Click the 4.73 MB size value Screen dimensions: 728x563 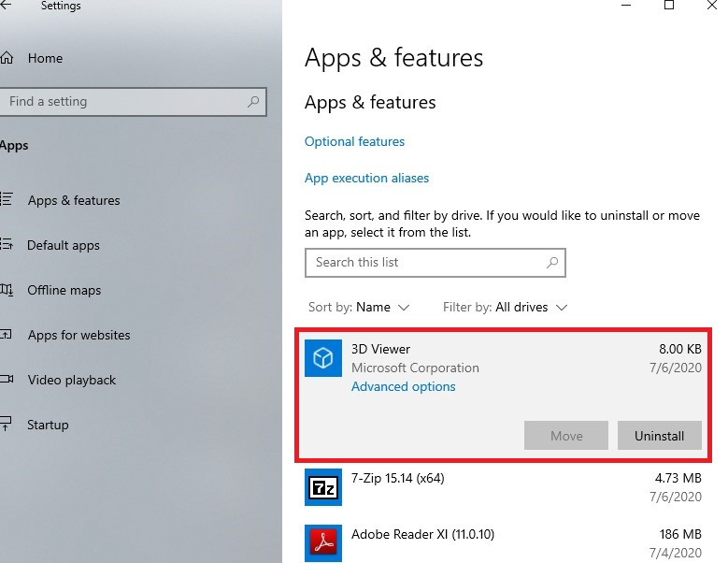coord(678,478)
